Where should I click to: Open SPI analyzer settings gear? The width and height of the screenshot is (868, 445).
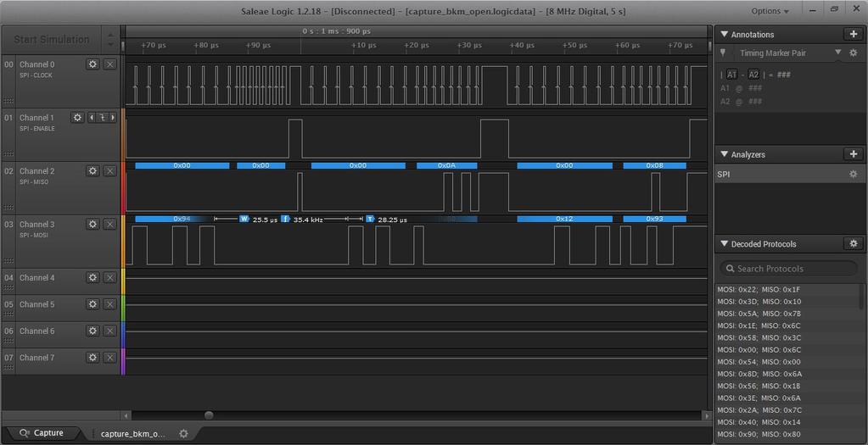click(x=853, y=174)
